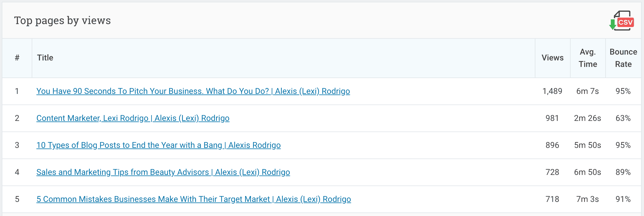Open the 90 Seconds pitch post link

coord(193,91)
